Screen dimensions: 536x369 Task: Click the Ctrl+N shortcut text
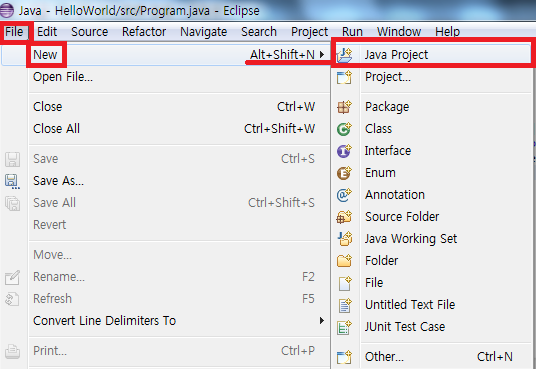495,357
